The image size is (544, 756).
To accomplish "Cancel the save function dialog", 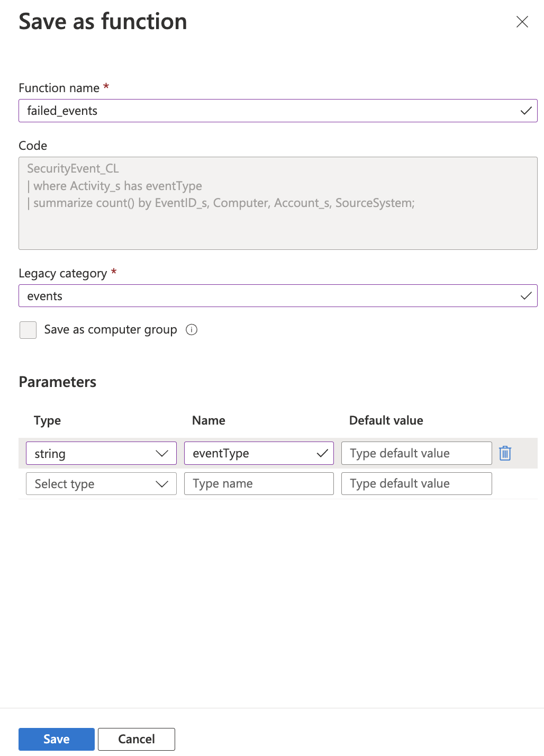I will (136, 739).
